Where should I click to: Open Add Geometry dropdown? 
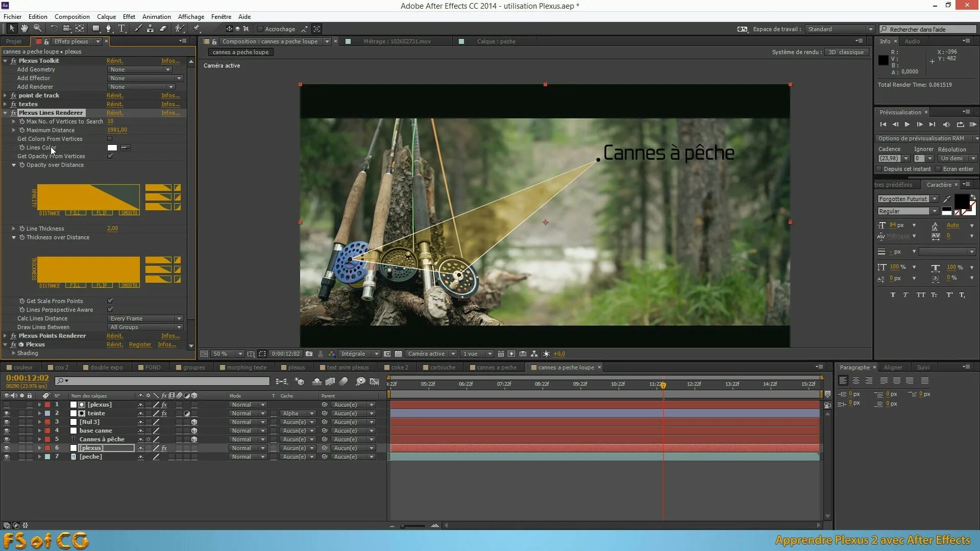[x=139, y=69]
